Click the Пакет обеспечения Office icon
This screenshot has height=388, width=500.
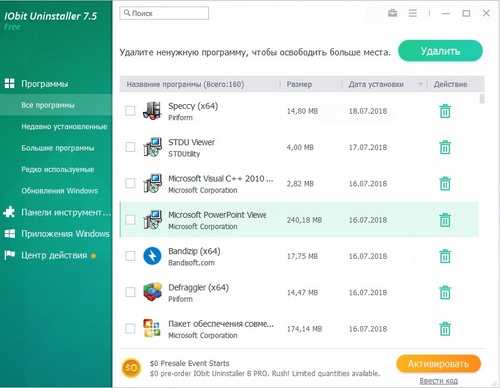pos(152,328)
